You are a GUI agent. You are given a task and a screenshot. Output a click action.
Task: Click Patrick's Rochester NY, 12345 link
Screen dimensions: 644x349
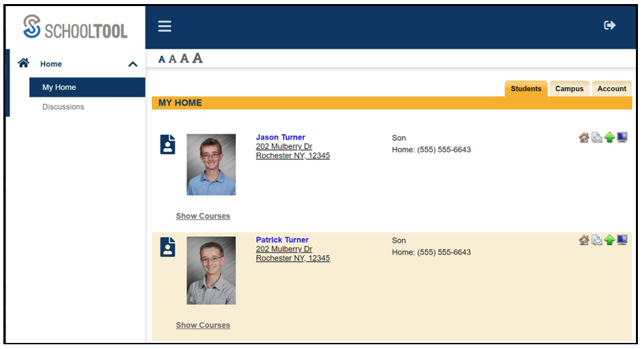click(293, 258)
